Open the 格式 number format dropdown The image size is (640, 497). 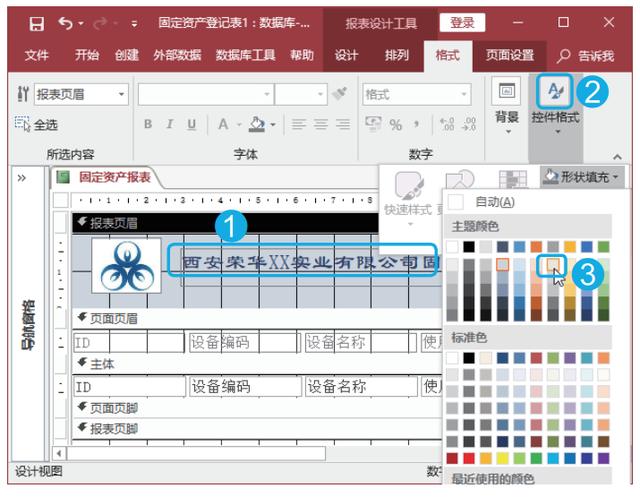click(x=416, y=95)
